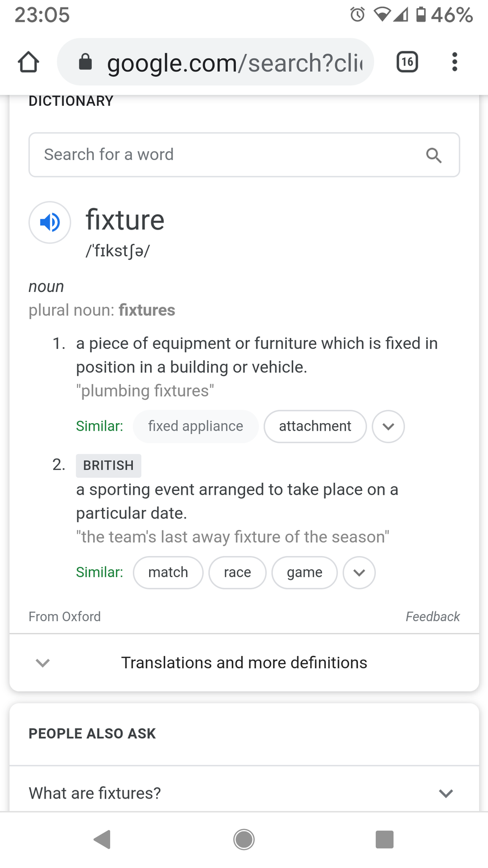Tap the padlock site security icon

pyautogui.click(x=85, y=62)
